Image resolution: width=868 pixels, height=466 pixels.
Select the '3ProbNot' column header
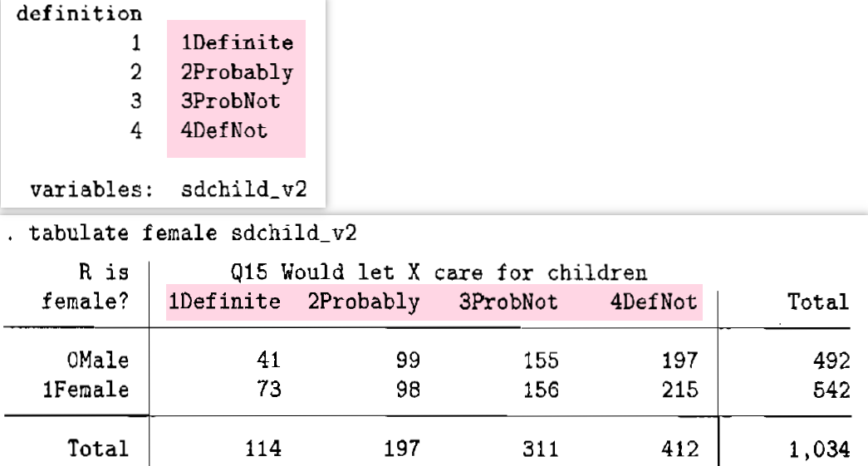508,302
